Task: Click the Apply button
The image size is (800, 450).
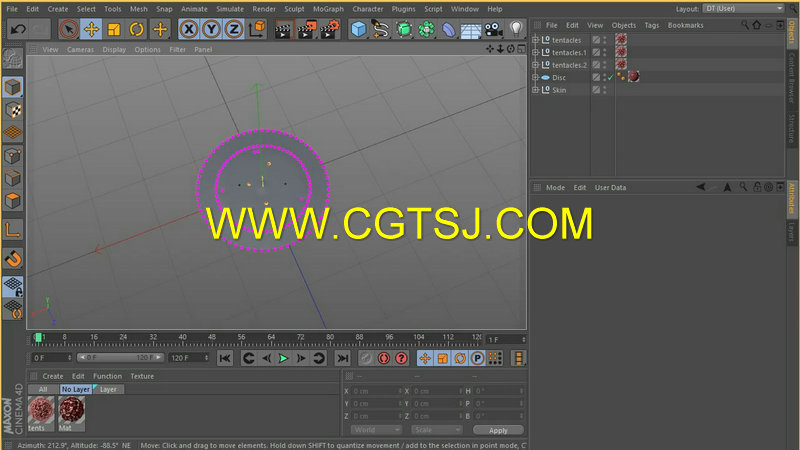Action: (x=498, y=430)
